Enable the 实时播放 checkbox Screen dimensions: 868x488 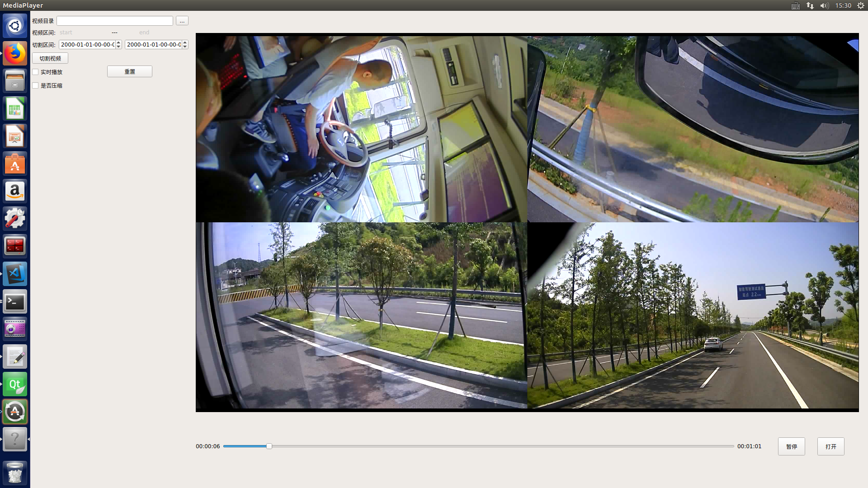(35, 72)
